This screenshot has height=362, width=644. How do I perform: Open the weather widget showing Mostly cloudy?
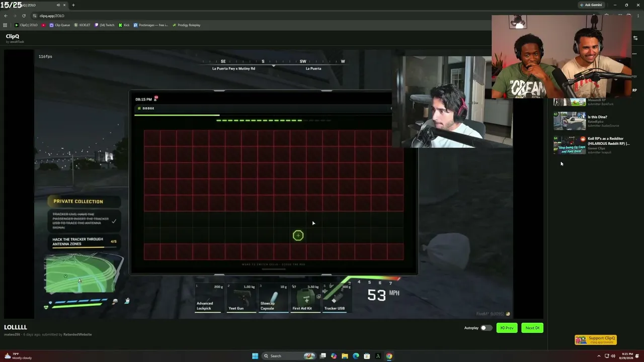18,356
